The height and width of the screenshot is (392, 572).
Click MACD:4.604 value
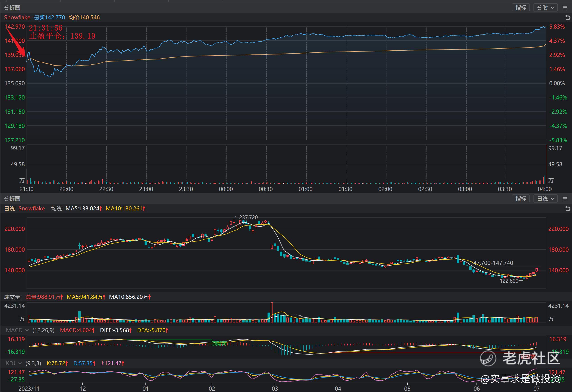coord(77,330)
